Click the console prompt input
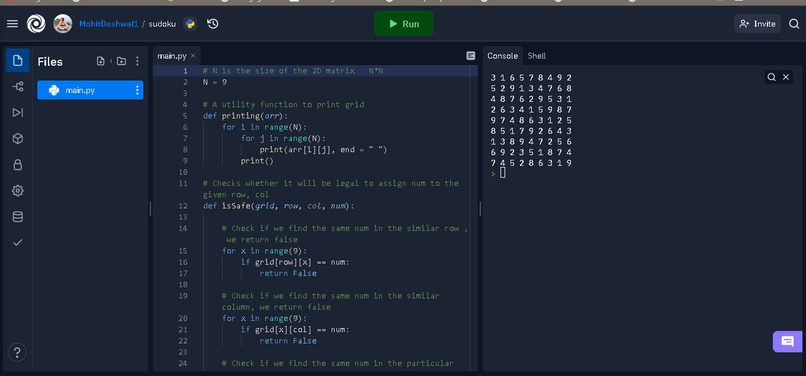806x376 pixels. (502, 173)
